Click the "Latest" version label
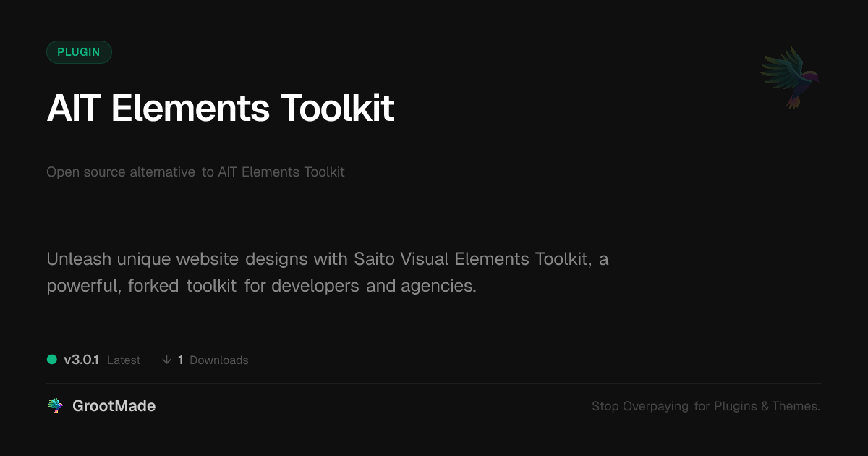The width and height of the screenshot is (868, 456). coord(124,360)
